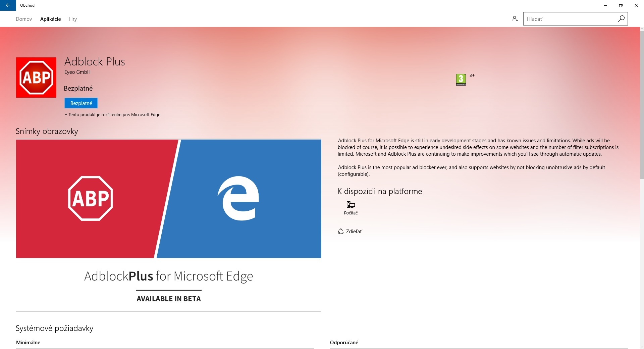Click the K dispozícii na platforme heading
This screenshot has width=644, height=349.
(x=380, y=191)
